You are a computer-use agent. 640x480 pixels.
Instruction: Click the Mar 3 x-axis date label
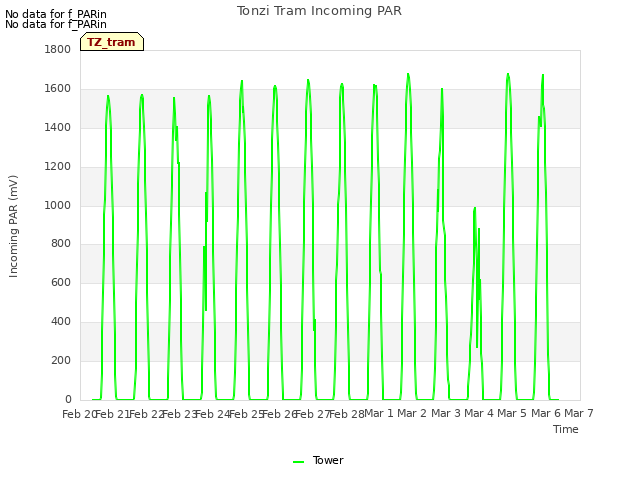(446, 413)
